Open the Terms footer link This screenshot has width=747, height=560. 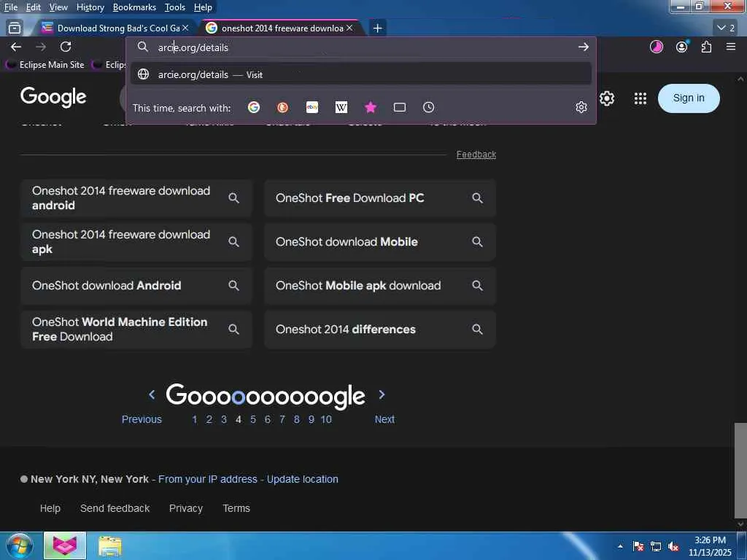click(x=236, y=508)
